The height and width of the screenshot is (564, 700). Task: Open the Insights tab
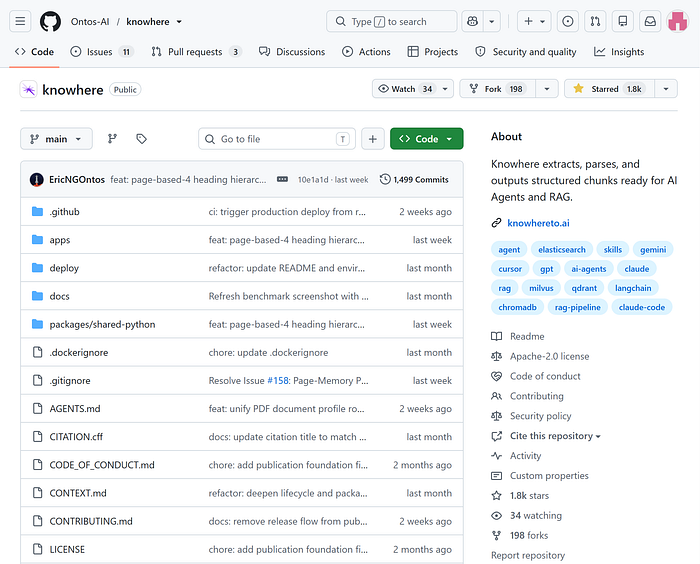point(619,52)
